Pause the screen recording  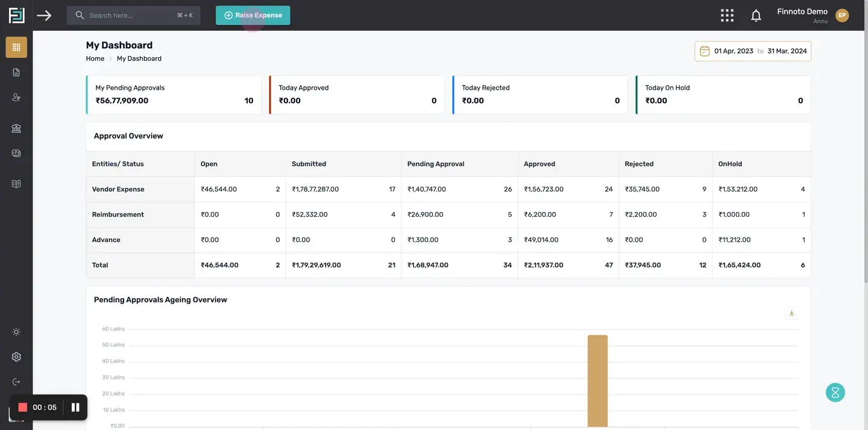pos(75,408)
